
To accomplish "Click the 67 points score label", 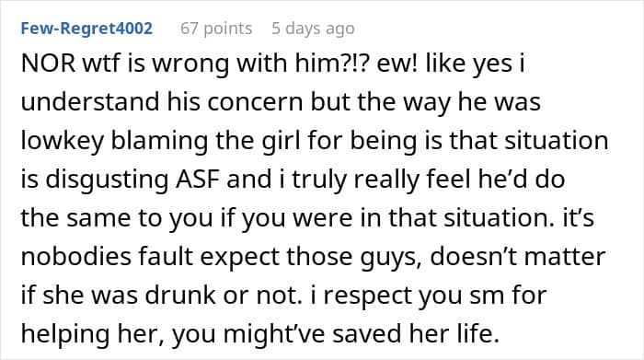I will pos(216,29).
